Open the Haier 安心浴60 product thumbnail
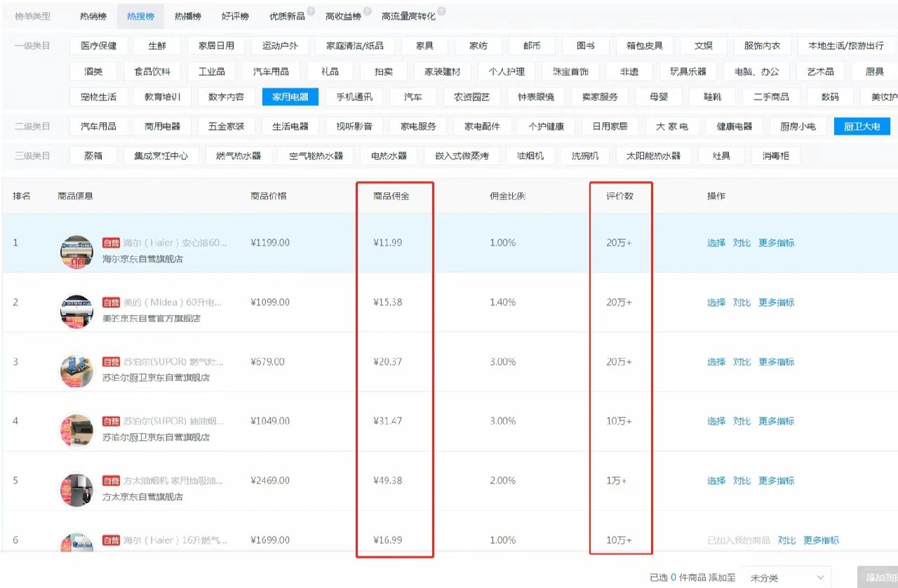898x588 pixels. coord(76,252)
